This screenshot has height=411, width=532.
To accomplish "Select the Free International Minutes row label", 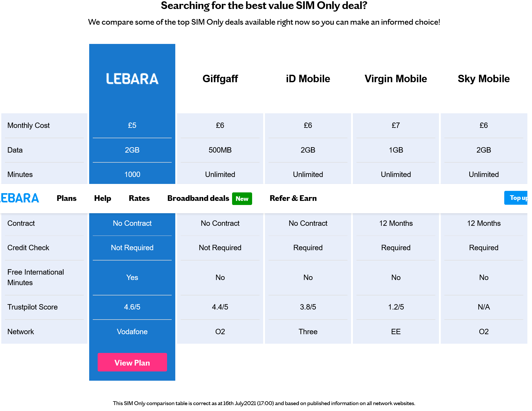I will [x=36, y=277].
